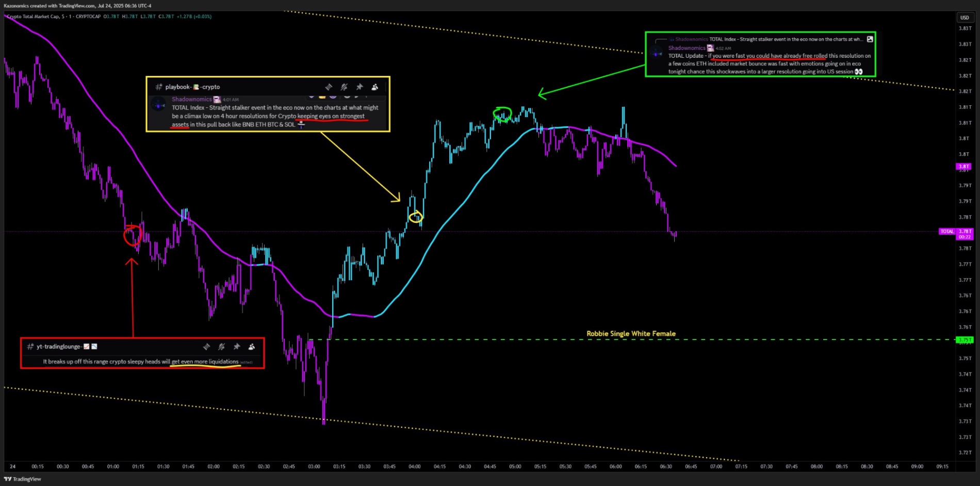Toggle notification mute bell in playbook-crypto header

[x=344, y=87]
